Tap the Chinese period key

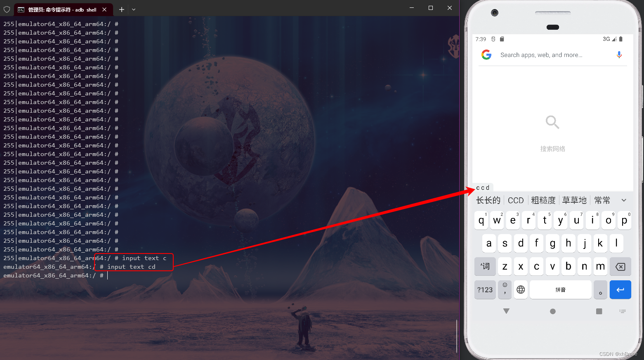[600, 289]
